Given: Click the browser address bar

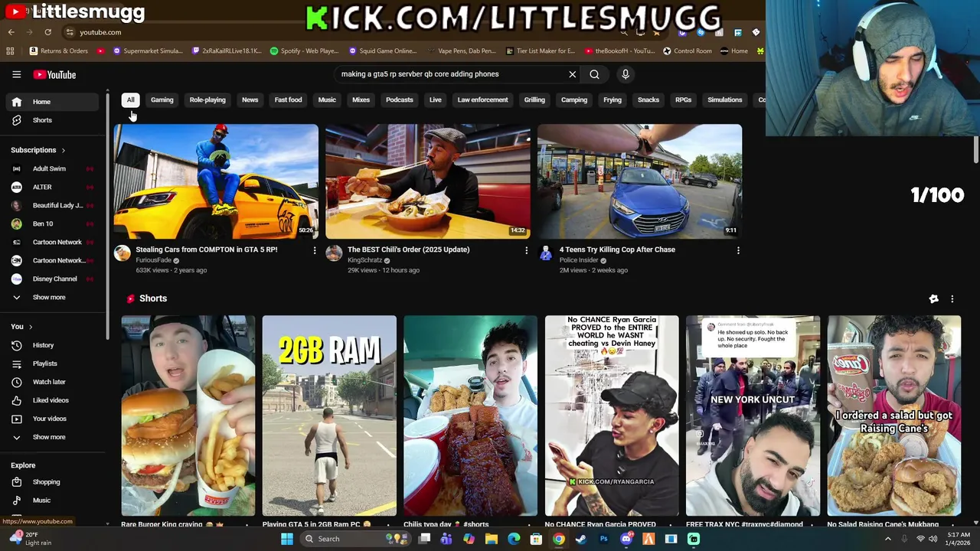Looking at the screenshot, I should (337, 32).
